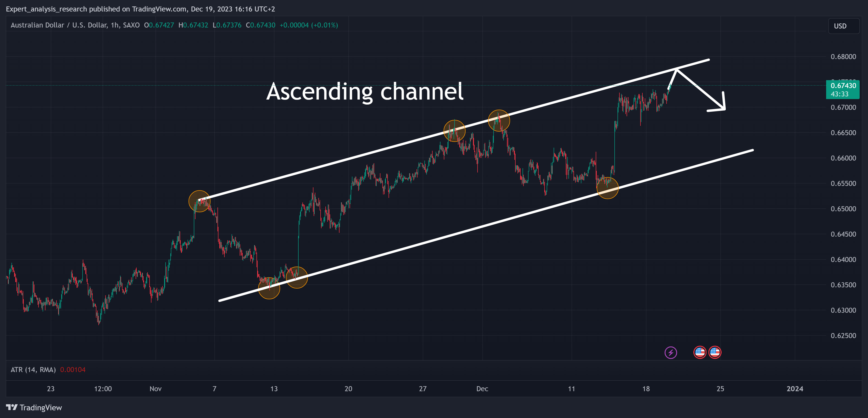Click the TradingView logo at bottom left
The height and width of the screenshot is (418, 868).
(34, 407)
